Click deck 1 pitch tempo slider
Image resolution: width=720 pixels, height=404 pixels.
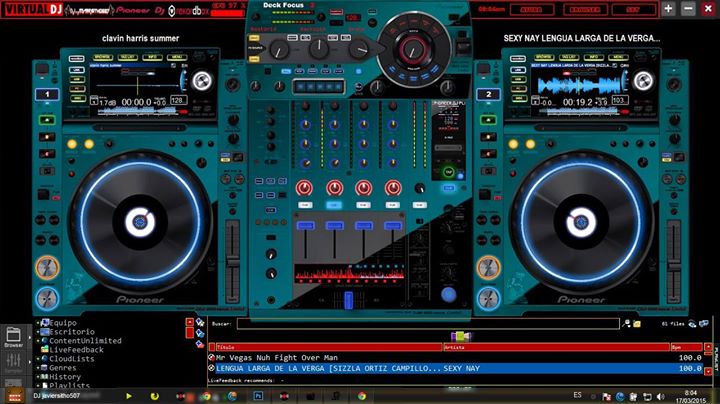pos(232,261)
